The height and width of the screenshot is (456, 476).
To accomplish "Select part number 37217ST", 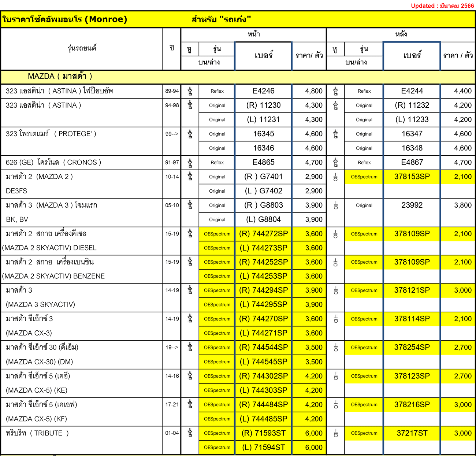I will 412,433.
